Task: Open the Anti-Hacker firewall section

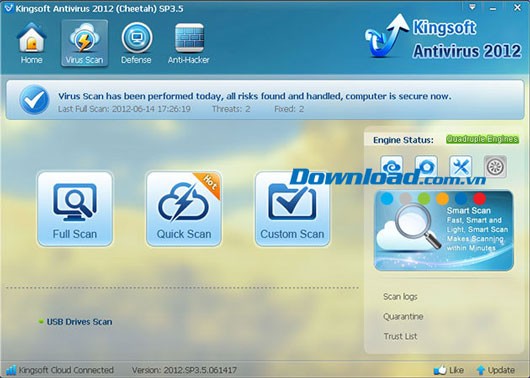Action: coord(189,43)
